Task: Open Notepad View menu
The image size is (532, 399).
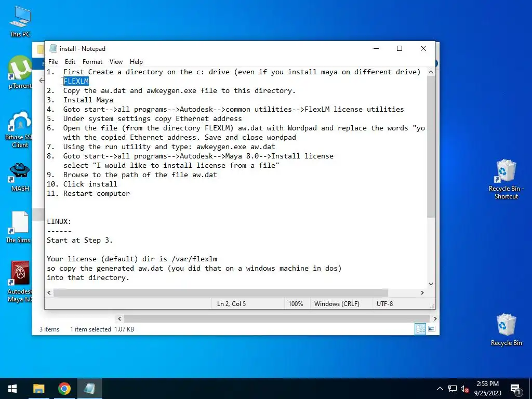Action: pos(116,62)
